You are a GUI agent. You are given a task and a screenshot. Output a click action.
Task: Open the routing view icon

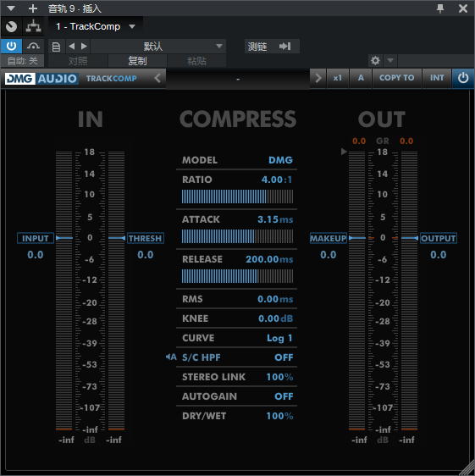tap(33, 27)
